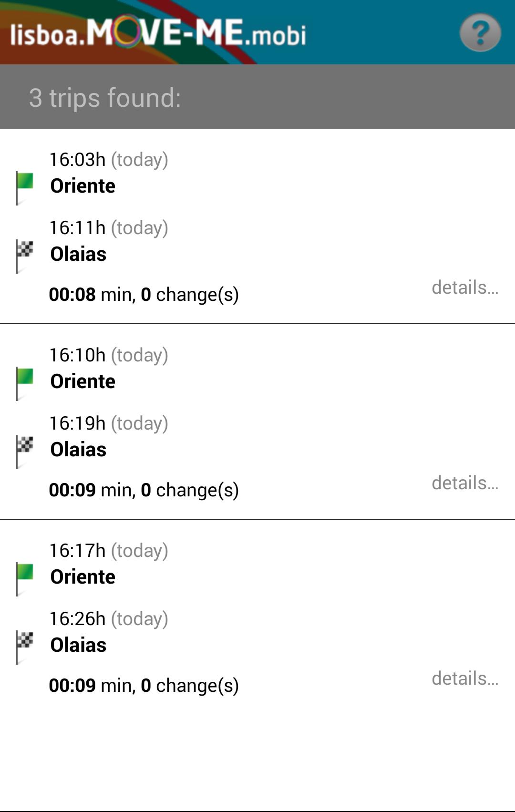515x812 pixels.
Task: Tap green departure flag for 16:10h trip
Action: [x=25, y=382]
